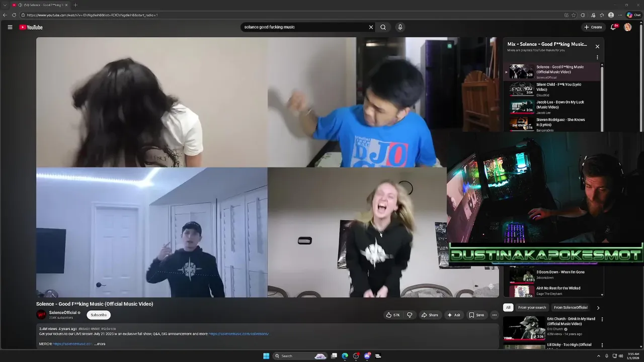
Task: Click the browser address bar URL
Action: pyautogui.click(x=92, y=15)
